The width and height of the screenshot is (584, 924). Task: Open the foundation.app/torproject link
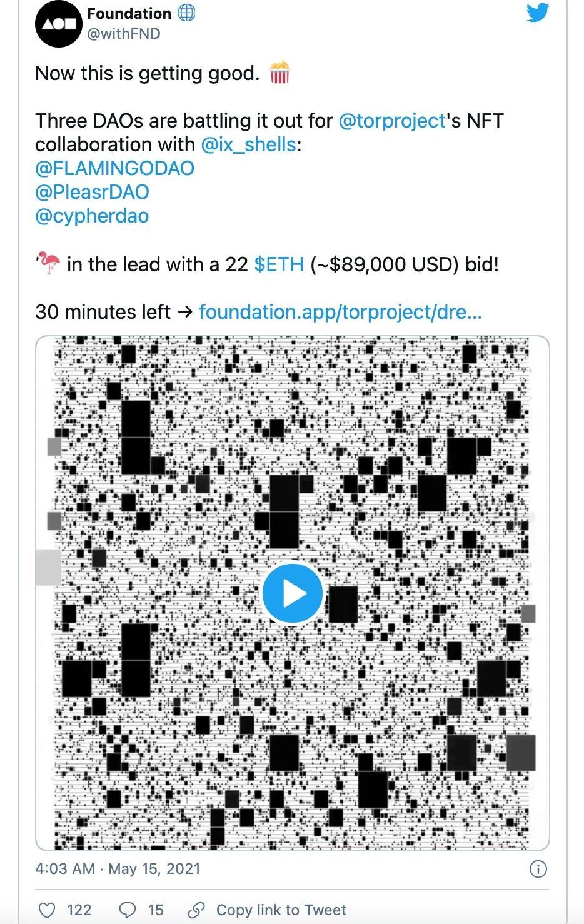[340, 311]
